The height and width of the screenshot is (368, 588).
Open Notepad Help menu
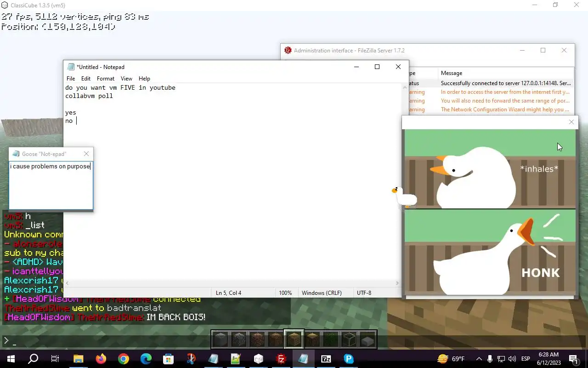point(144,79)
